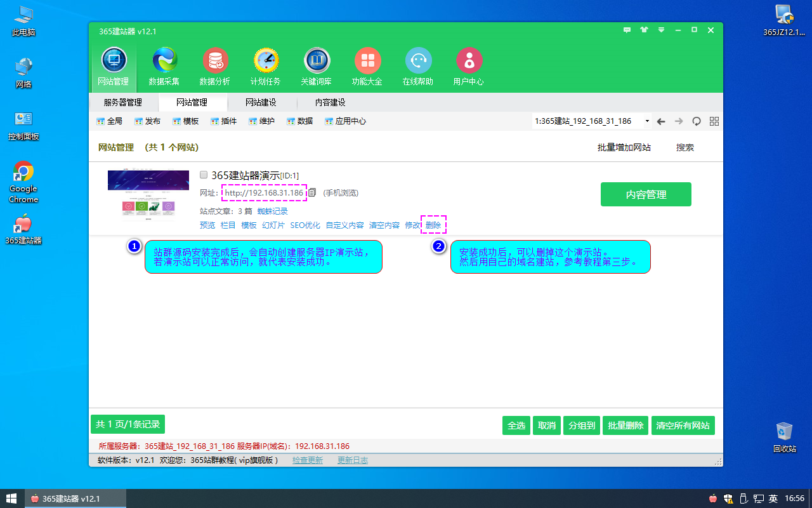This screenshot has width=812, height=508.
Task: Click the 全选 button
Action: point(516,425)
